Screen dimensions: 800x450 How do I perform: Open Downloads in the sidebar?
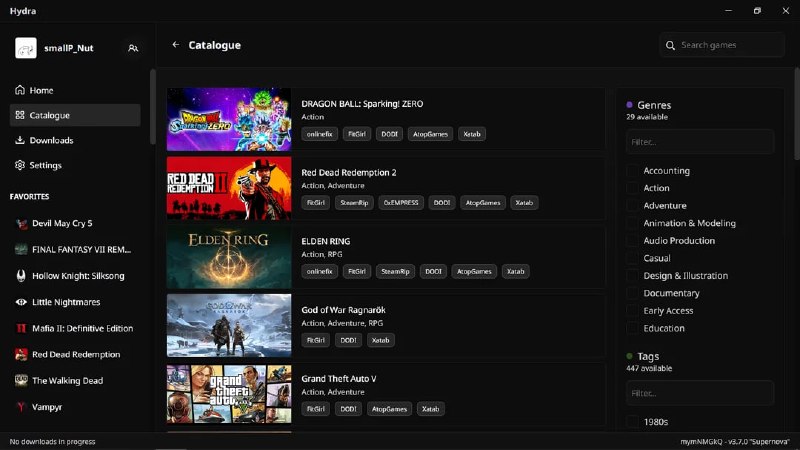pyautogui.click(x=75, y=140)
